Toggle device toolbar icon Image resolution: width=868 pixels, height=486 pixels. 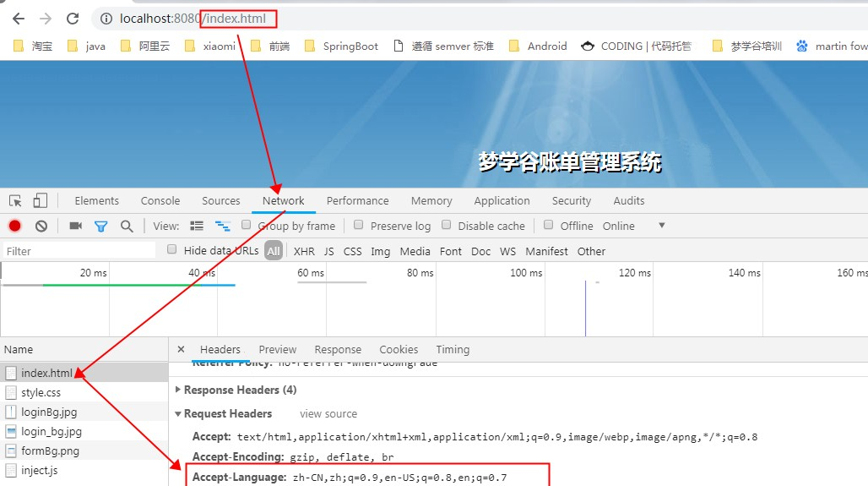click(41, 200)
